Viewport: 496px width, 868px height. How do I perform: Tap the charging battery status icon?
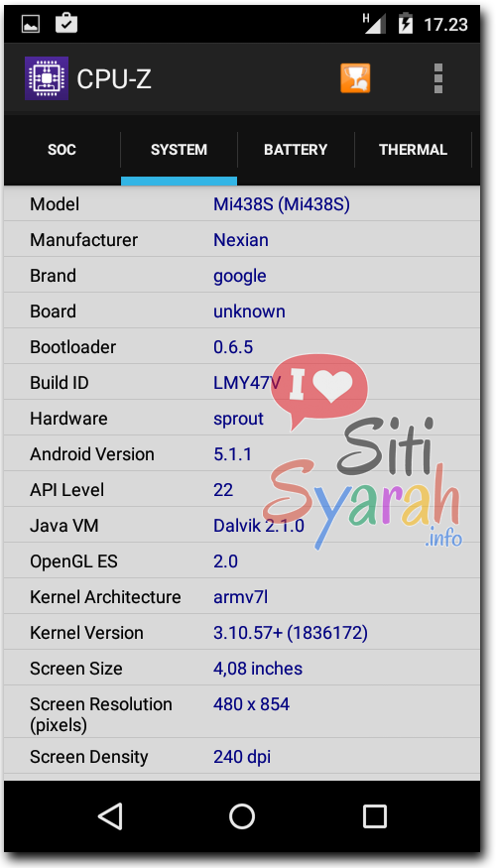(407, 23)
